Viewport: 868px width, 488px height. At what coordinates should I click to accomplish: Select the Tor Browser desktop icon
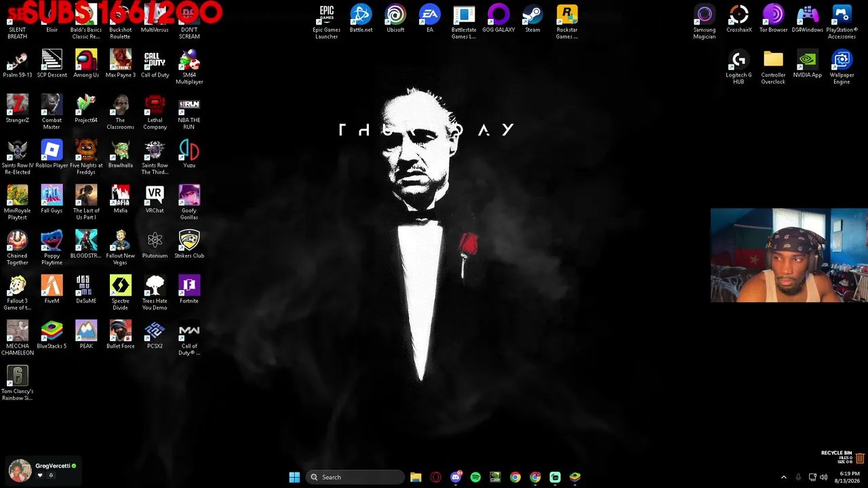[x=773, y=19]
